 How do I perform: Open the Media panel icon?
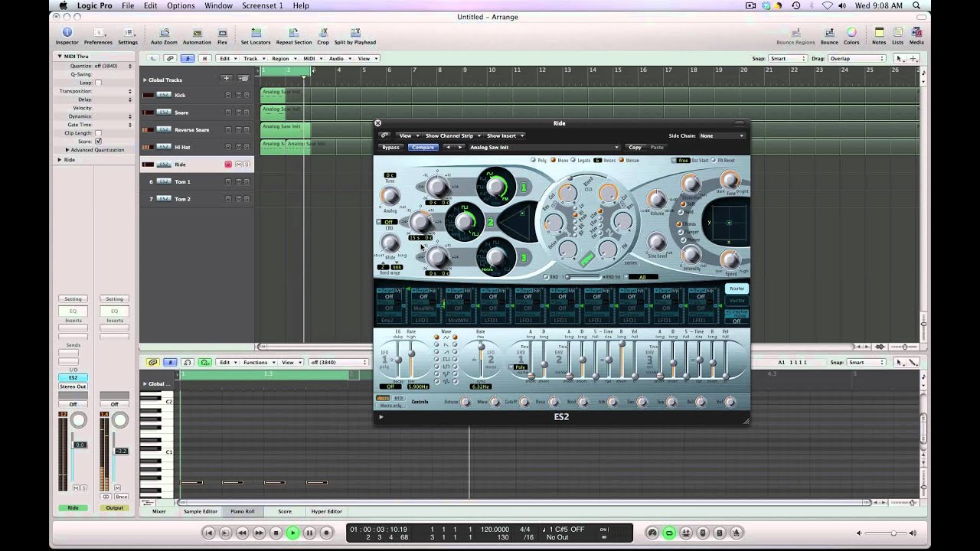(x=916, y=32)
